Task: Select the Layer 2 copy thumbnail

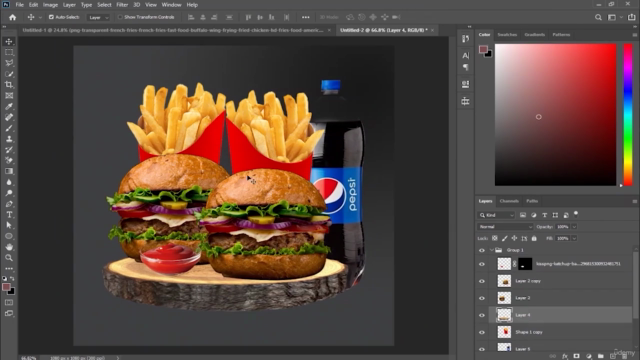Action: click(504, 281)
